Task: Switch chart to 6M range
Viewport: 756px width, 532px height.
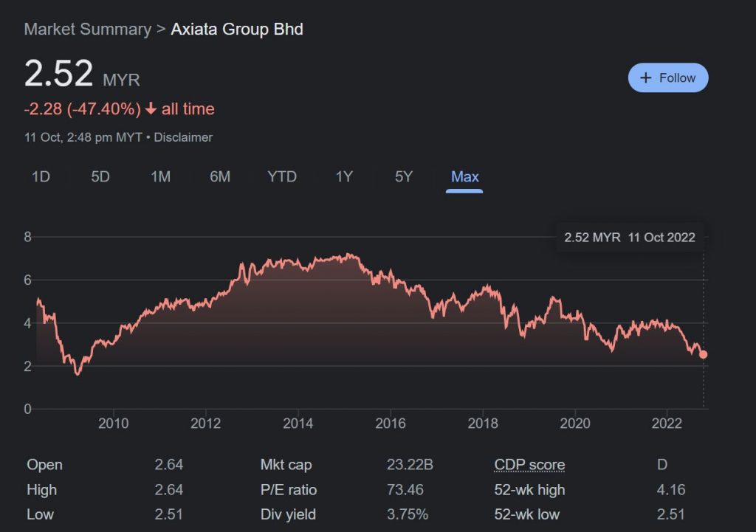Action: (220, 176)
